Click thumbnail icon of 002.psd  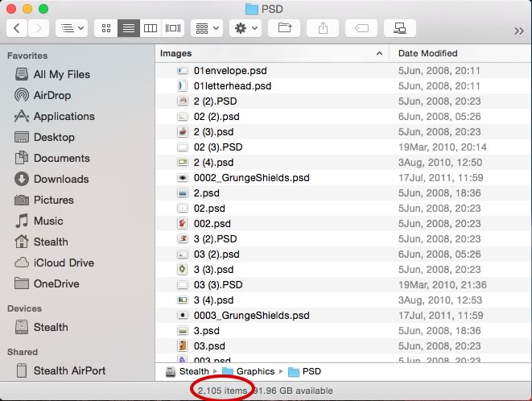(x=183, y=223)
